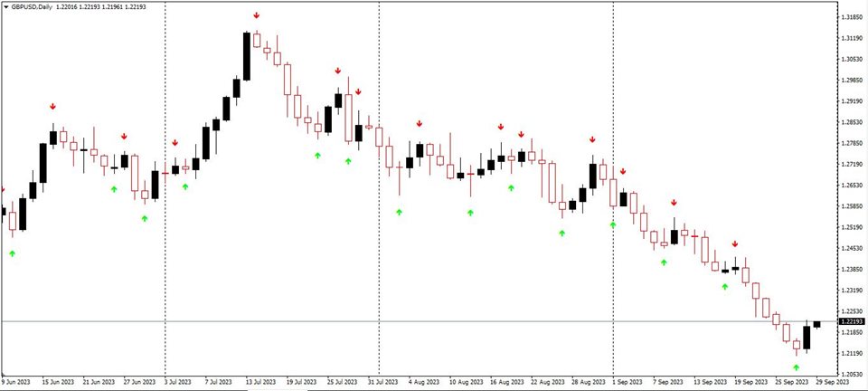
Task: Click the 1.29190 price axis label
Action: pos(851,101)
